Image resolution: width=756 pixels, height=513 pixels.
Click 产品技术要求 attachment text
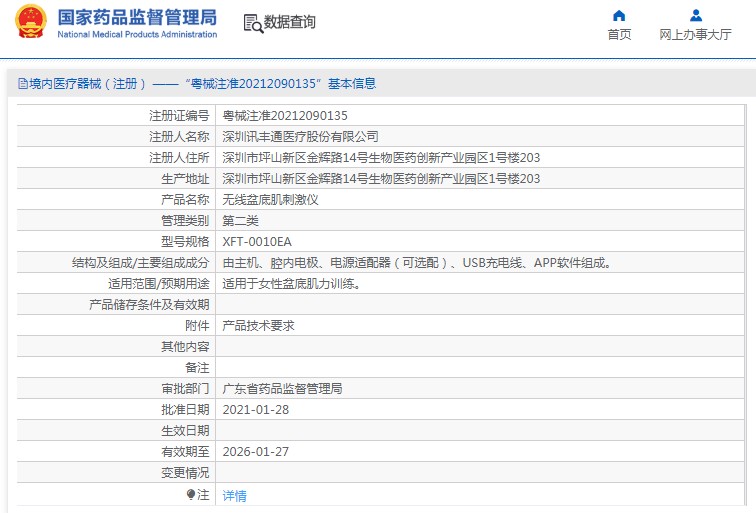tap(258, 325)
